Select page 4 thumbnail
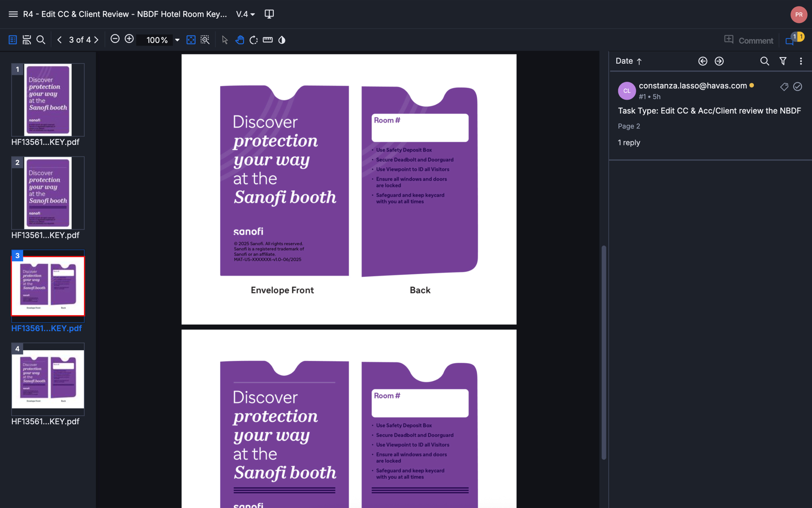 (48, 379)
